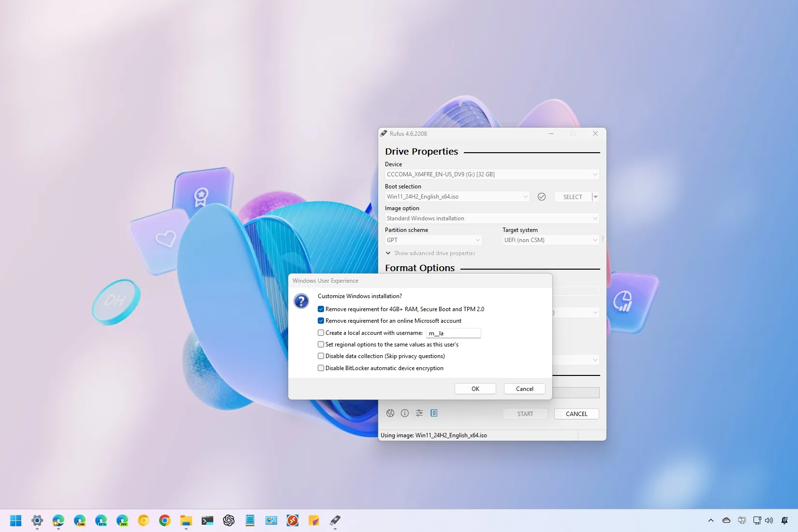This screenshot has height=532, width=798.
Task: Open Rufus settings sliders icon
Action: (419, 413)
